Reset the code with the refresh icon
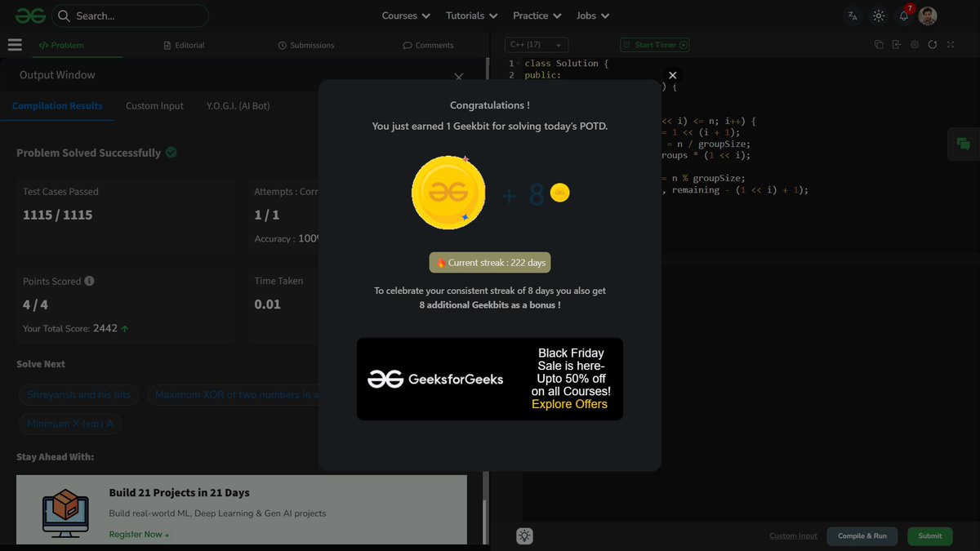Image resolution: width=980 pixels, height=551 pixels. pyautogui.click(x=933, y=45)
